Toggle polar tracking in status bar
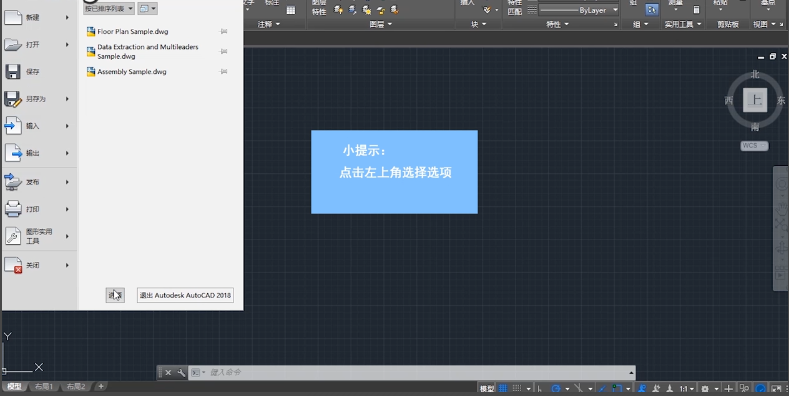This screenshot has width=789, height=396. [556, 389]
